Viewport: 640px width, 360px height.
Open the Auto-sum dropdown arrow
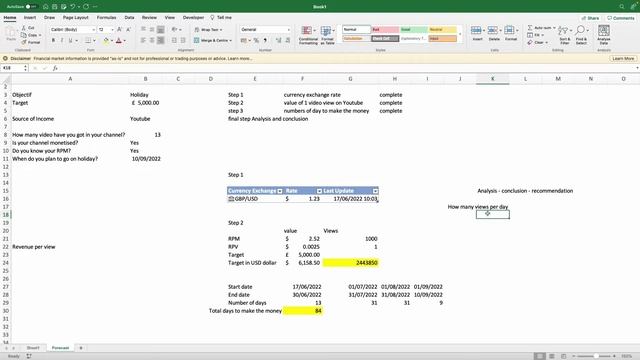554,28
